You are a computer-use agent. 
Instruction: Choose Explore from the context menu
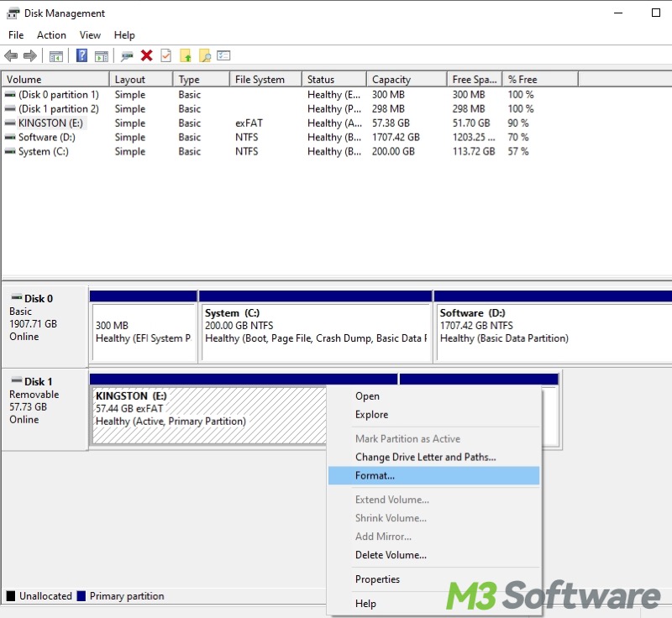(x=433, y=415)
